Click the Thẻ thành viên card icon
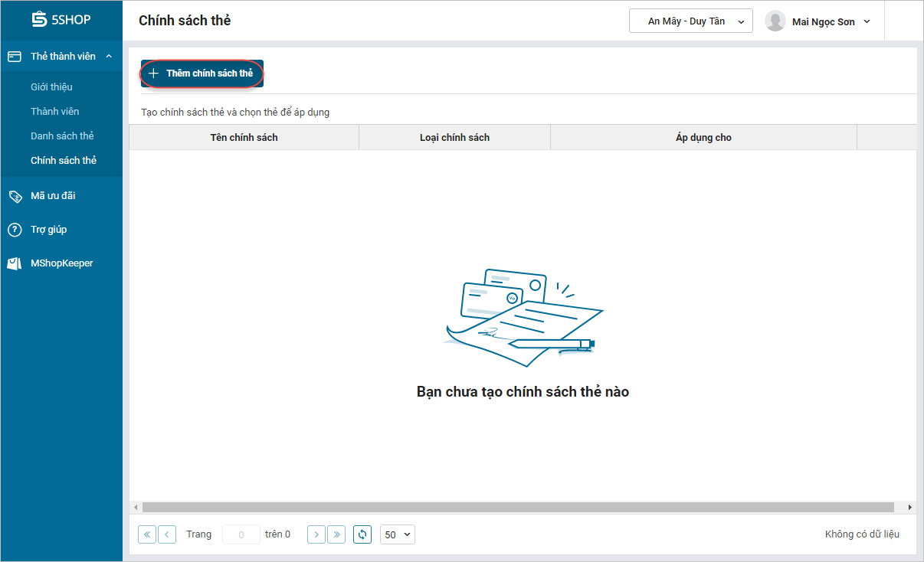 [15, 57]
